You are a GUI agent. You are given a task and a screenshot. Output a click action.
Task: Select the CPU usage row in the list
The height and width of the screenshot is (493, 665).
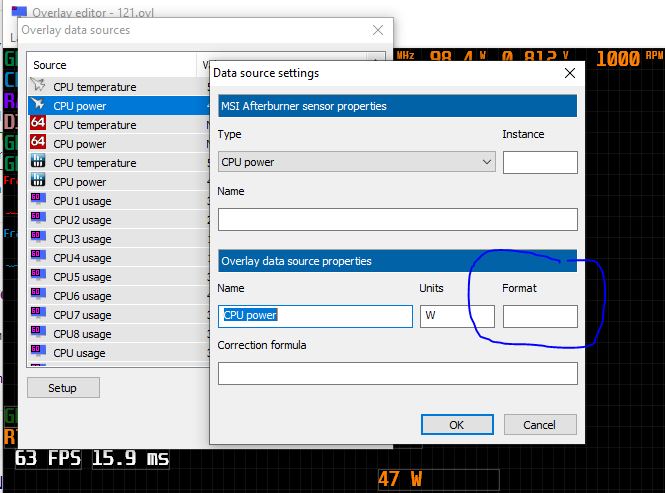(x=118, y=353)
